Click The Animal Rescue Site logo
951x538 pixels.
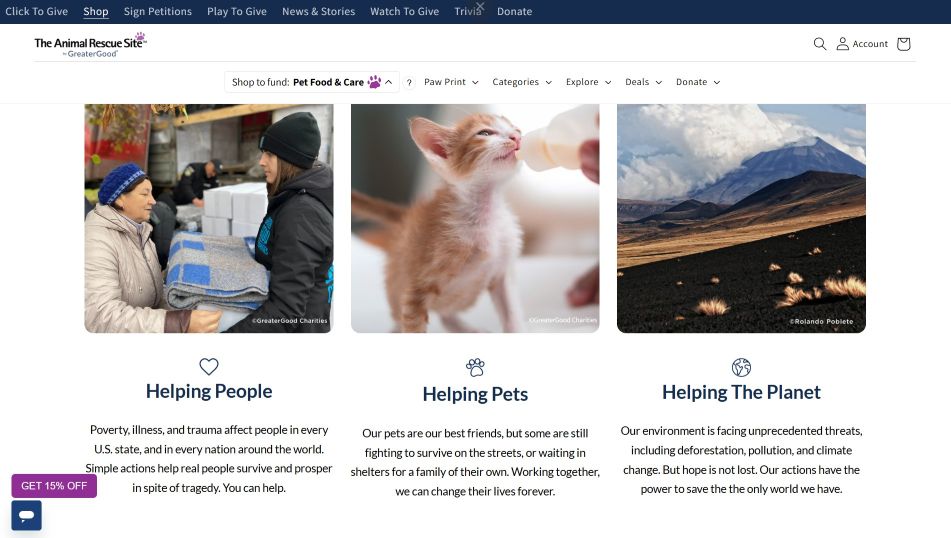pyautogui.click(x=90, y=45)
